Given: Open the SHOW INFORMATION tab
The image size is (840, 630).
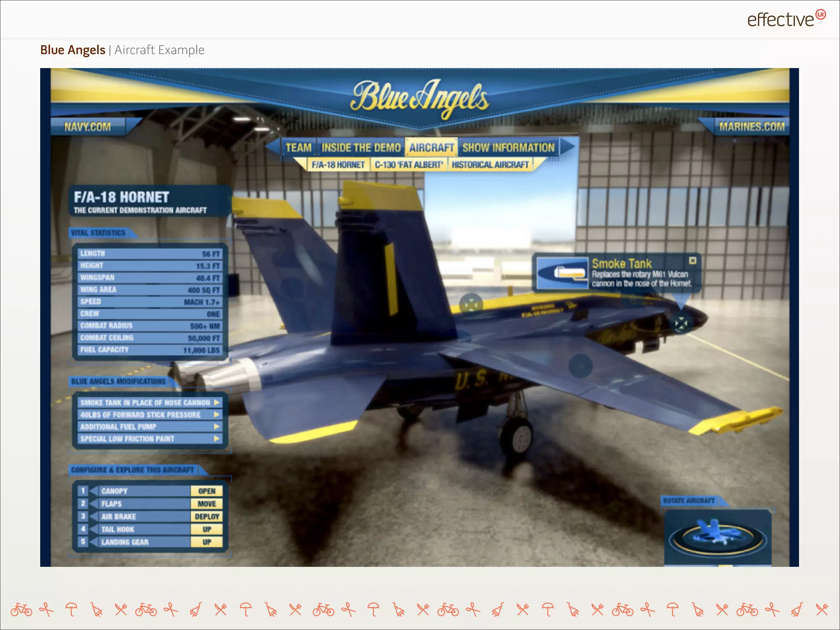Looking at the screenshot, I should 508,148.
